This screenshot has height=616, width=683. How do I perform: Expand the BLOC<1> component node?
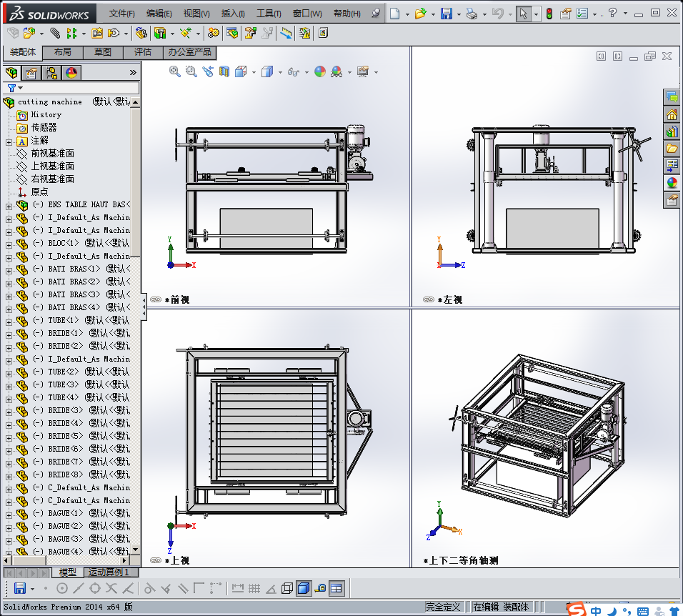tap(9, 245)
